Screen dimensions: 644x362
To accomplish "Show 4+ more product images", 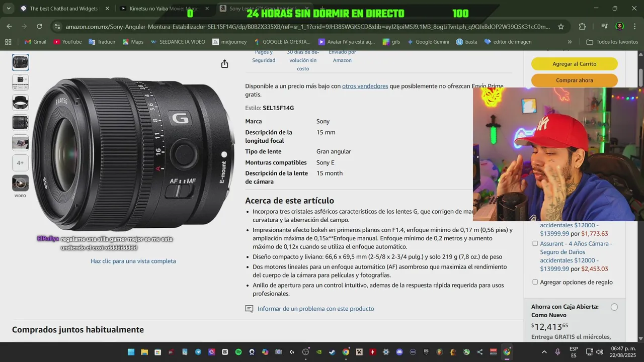I will [x=20, y=163].
